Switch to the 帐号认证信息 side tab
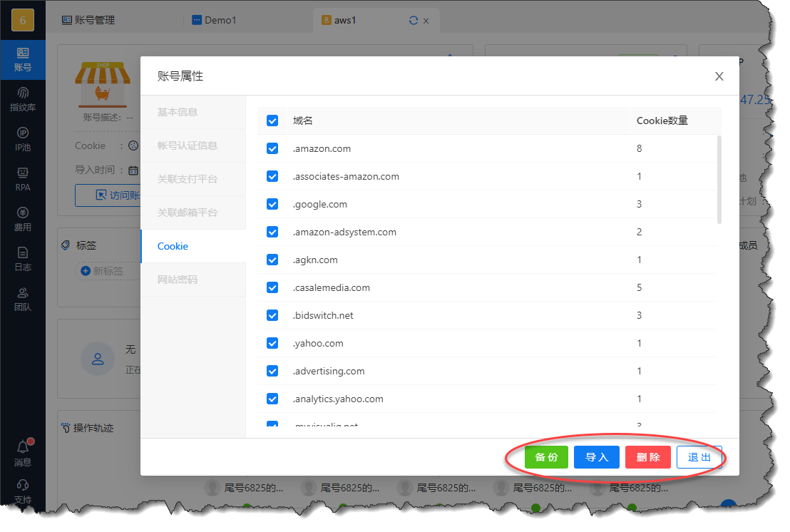 (193, 145)
